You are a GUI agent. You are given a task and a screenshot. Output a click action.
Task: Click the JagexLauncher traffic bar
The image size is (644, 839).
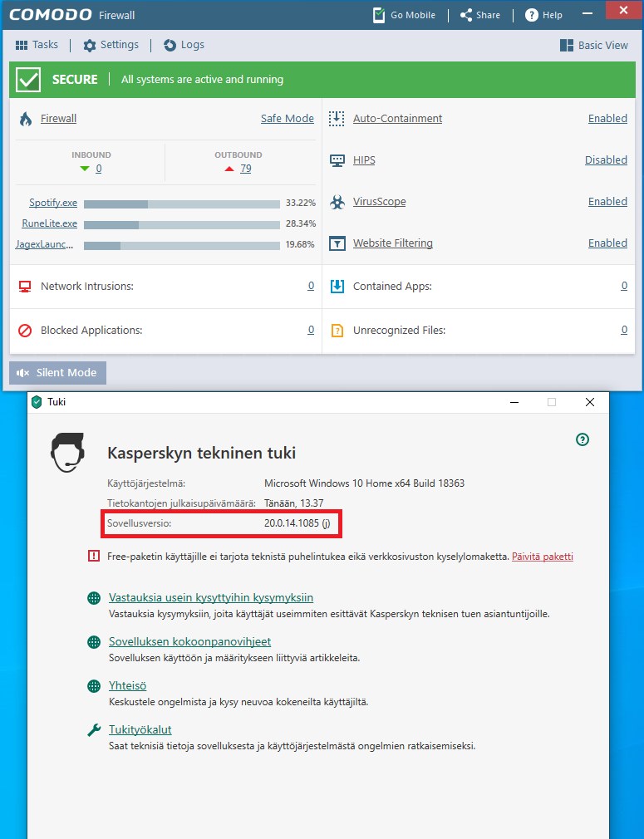tap(182, 246)
